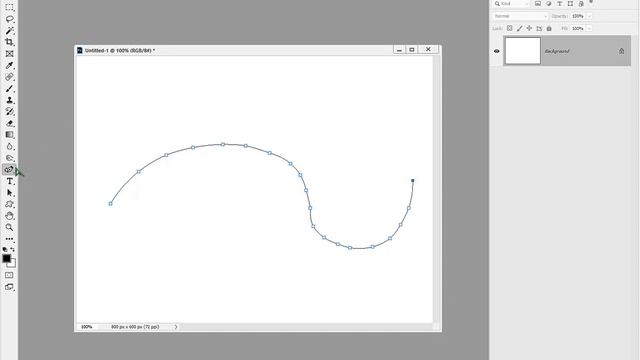Screen dimensions: 640x360
Task: Open the background color picker
Action: tap(13, 264)
